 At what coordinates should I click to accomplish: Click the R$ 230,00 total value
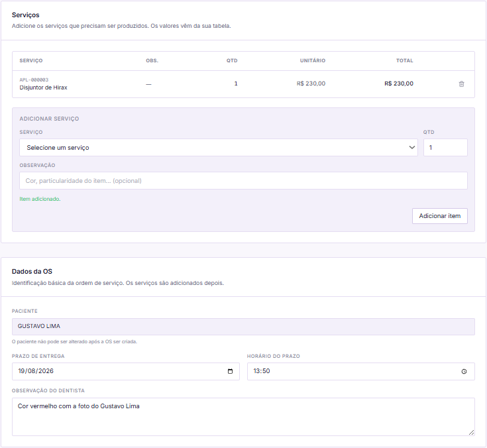(x=399, y=84)
